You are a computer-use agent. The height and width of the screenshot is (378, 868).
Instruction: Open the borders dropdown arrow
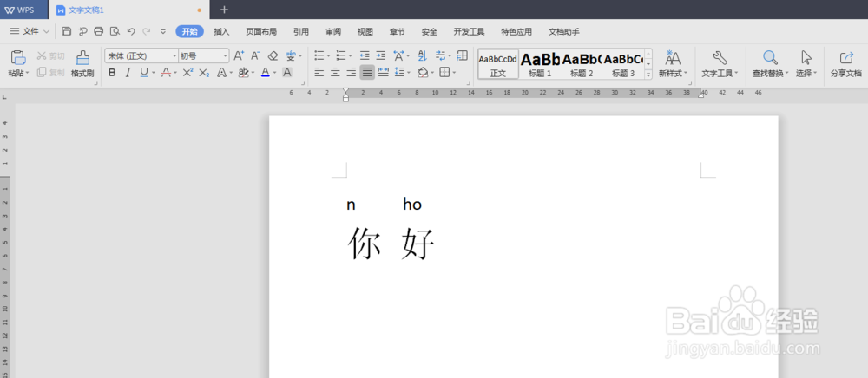[x=454, y=73]
